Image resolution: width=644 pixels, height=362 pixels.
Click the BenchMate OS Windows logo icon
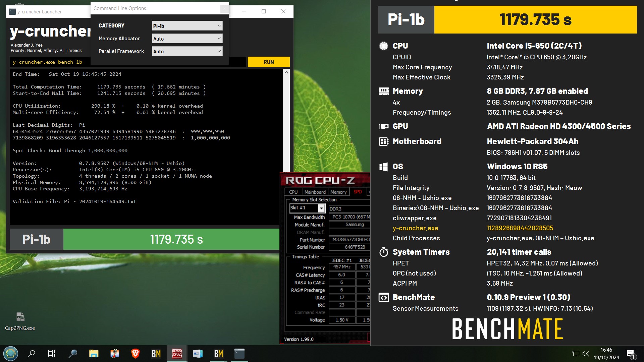[383, 167]
